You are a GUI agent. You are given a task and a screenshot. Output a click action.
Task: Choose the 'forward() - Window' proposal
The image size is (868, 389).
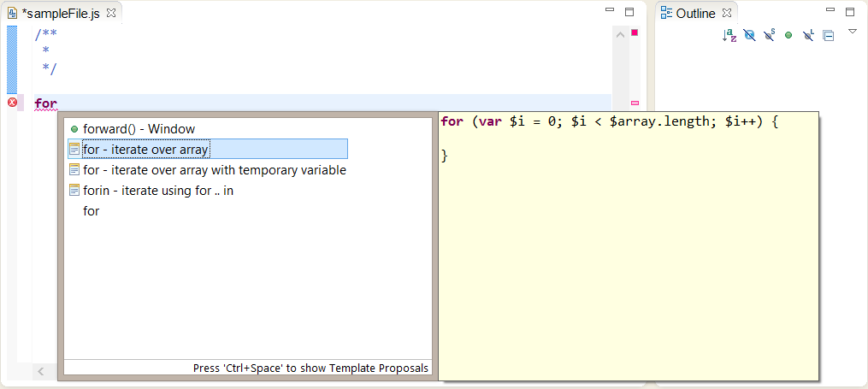pos(139,129)
